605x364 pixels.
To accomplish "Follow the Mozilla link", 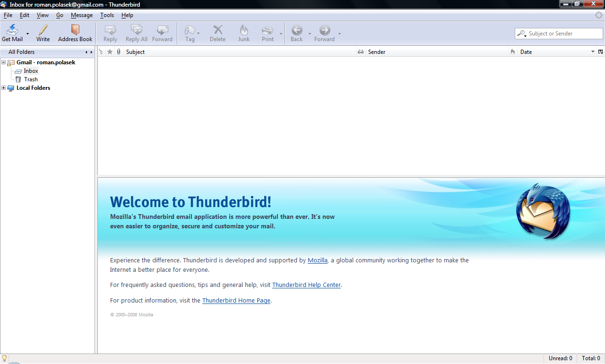I will pos(318,260).
